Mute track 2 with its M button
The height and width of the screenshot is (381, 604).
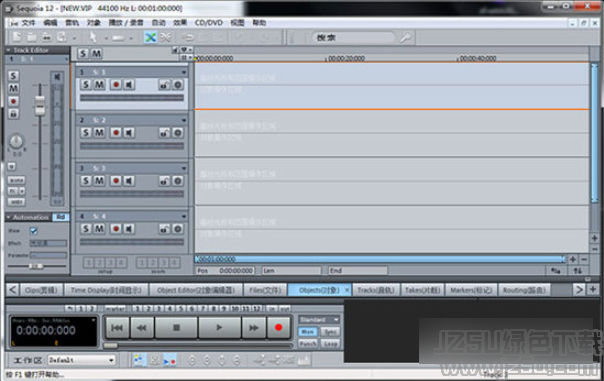pyautogui.click(x=99, y=133)
